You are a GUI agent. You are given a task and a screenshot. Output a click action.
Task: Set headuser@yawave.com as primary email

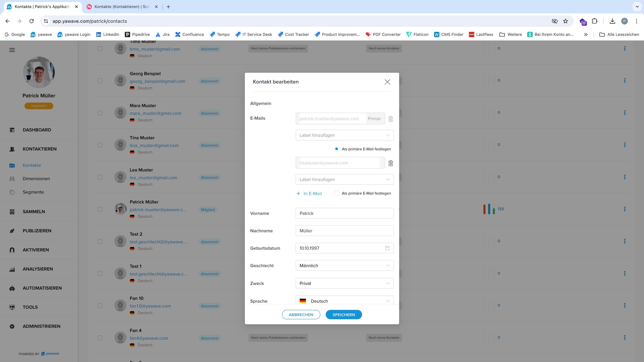coord(336,193)
